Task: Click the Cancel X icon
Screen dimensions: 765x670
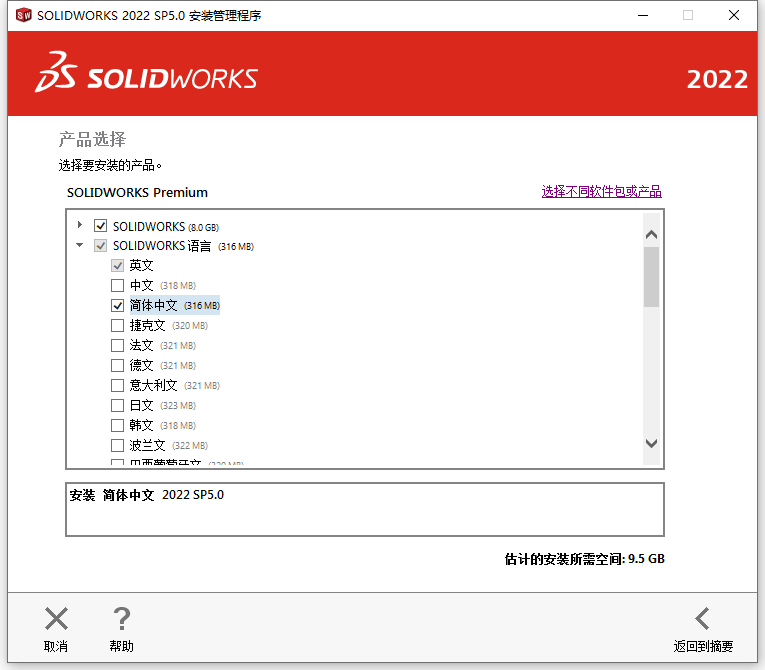Action: pos(56,619)
